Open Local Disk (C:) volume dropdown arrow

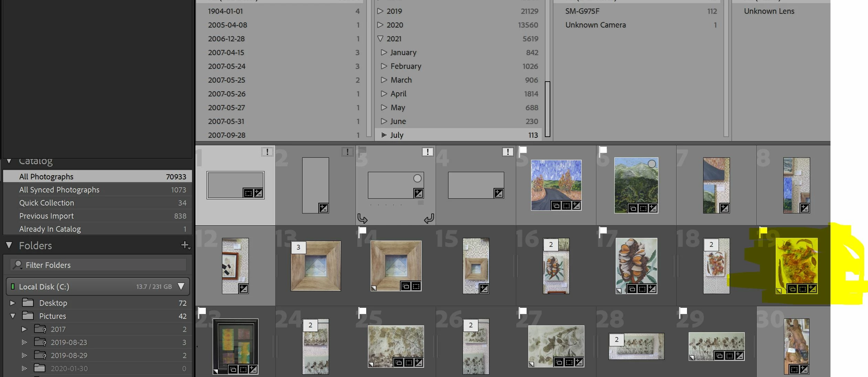point(181,286)
